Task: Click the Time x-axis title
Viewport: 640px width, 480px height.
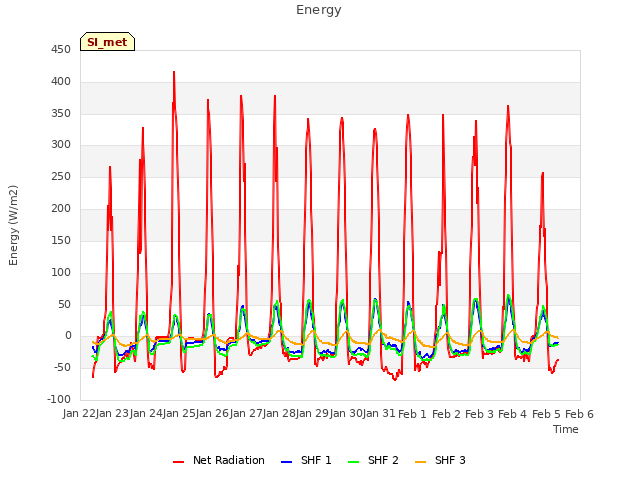Action: [x=566, y=429]
